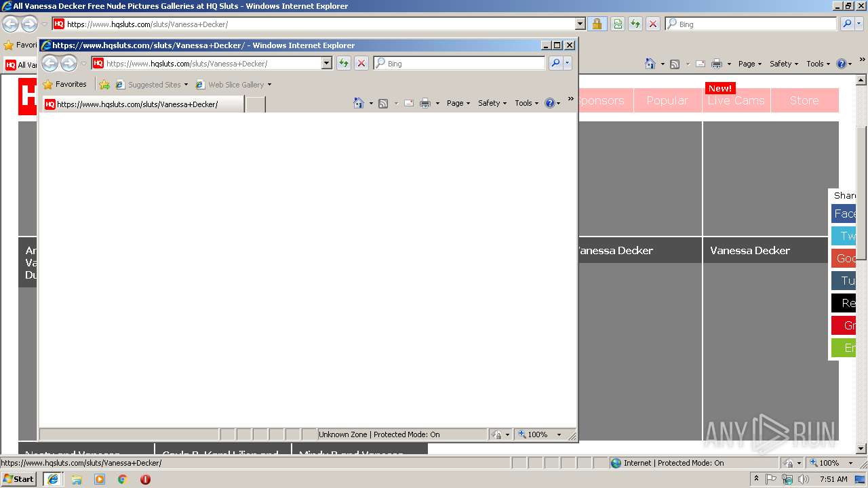The height and width of the screenshot is (488, 868).
Task: Open Page menu in back IE window
Action: click(x=749, y=64)
